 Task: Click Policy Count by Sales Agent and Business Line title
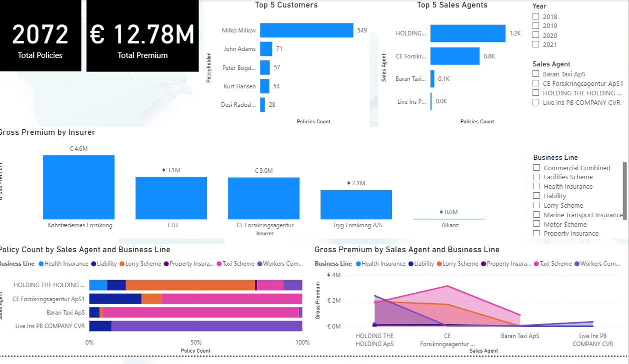(x=84, y=250)
